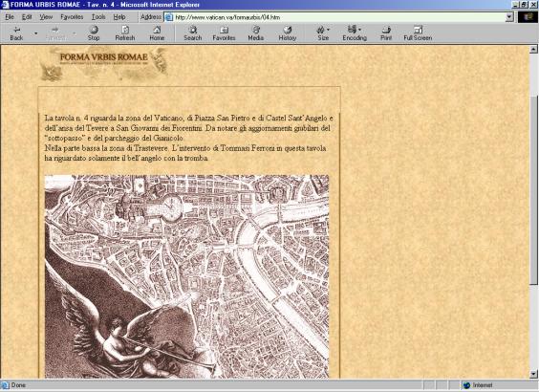Click the text "La tavola n. 4 riguarda"
This screenshot has height=392, width=539.
pyautogui.click(x=80, y=118)
